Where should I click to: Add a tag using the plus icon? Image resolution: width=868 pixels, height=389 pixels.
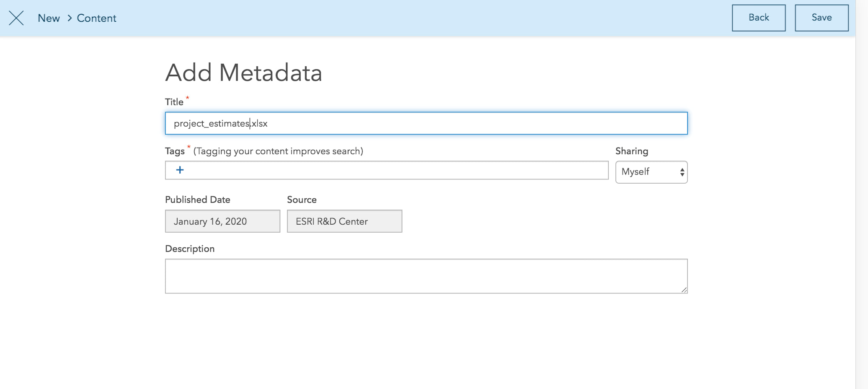click(x=180, y=170)
